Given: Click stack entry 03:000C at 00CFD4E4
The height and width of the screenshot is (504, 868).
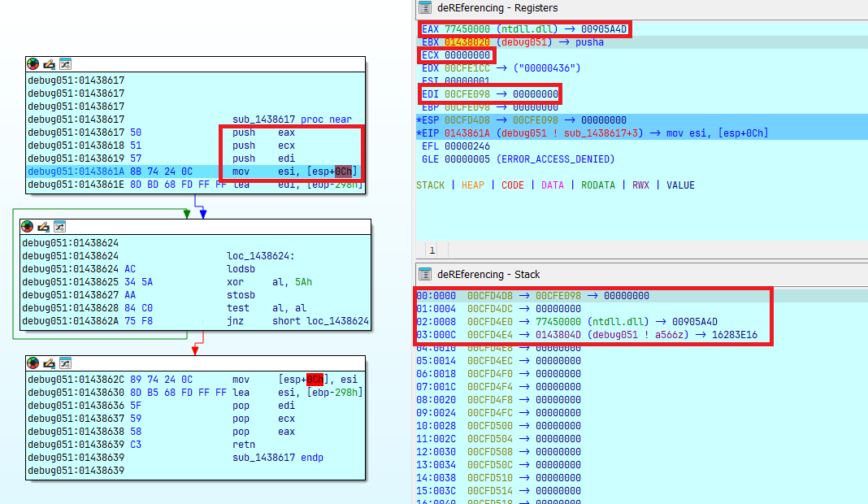Looking at the screenshot, I should click(x=592, y=335).
